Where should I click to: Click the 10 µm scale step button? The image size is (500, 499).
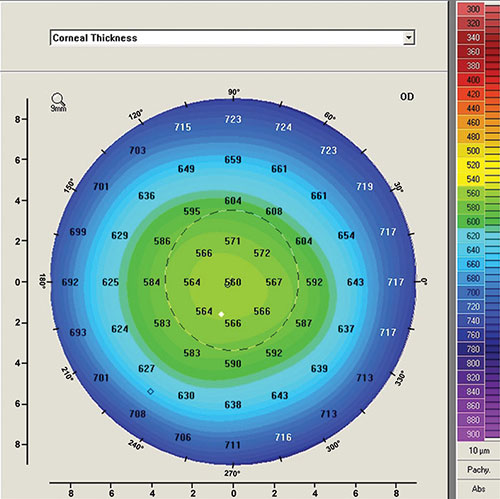click(x=479, y=451)
